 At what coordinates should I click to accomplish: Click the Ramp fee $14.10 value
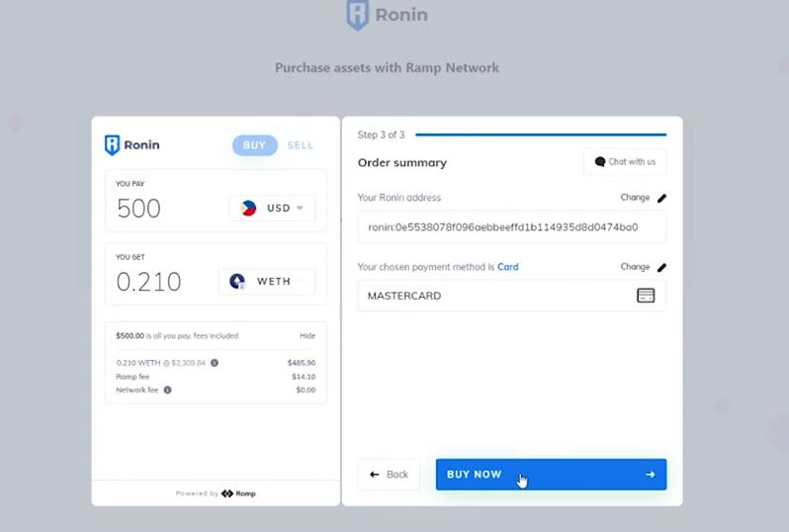click(304, 377)
